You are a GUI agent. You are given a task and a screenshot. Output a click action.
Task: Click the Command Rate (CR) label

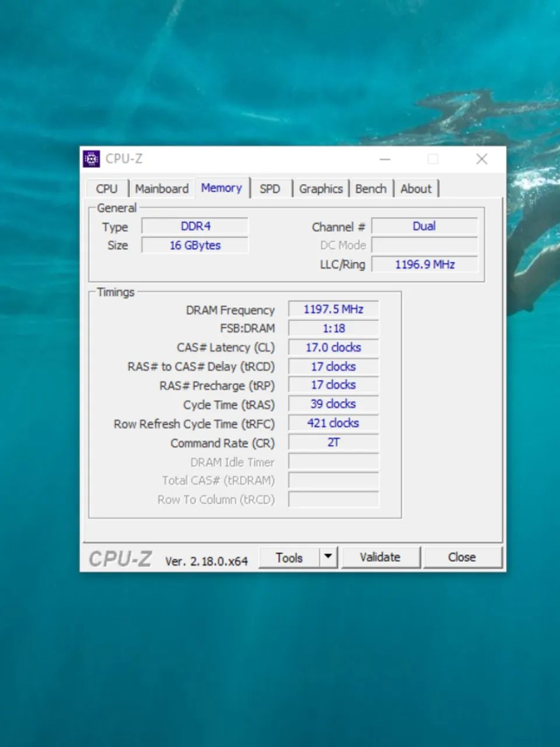[222, 444]
